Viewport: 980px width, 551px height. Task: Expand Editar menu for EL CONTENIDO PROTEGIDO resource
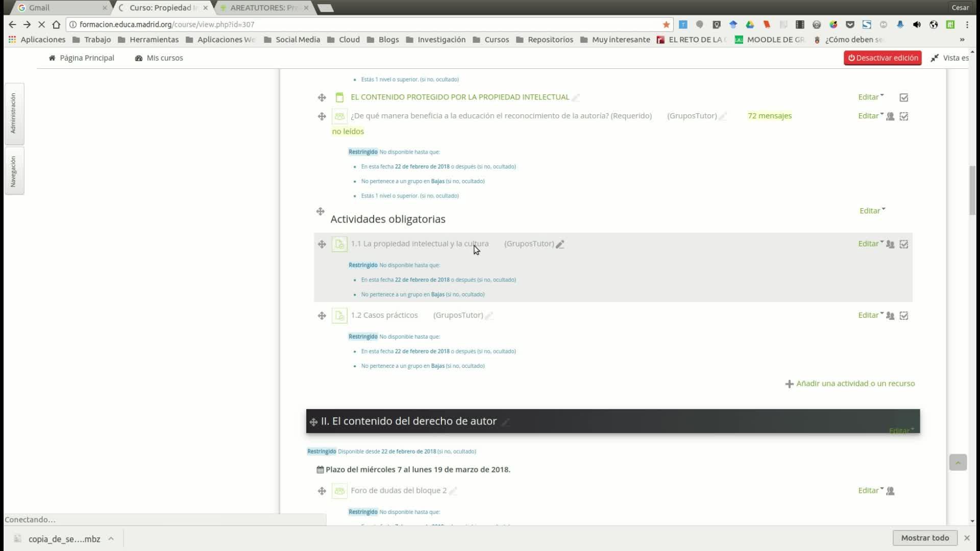coord(870,97)
